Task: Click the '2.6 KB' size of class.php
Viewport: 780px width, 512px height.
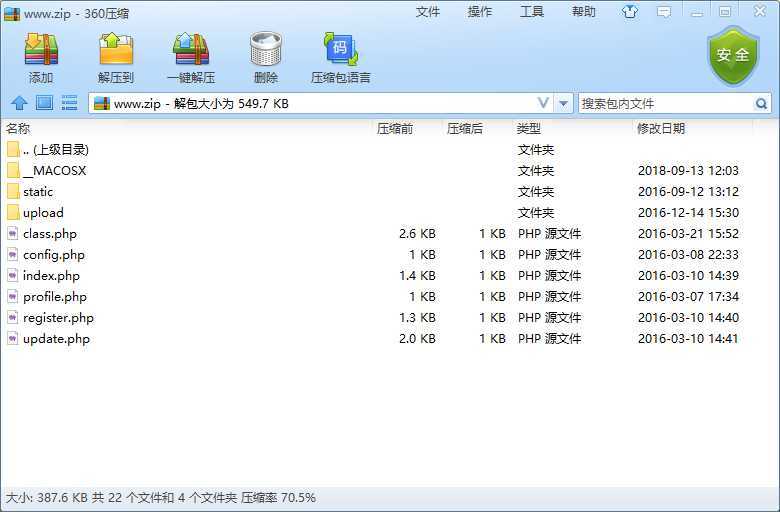Action: coord(417,234)
